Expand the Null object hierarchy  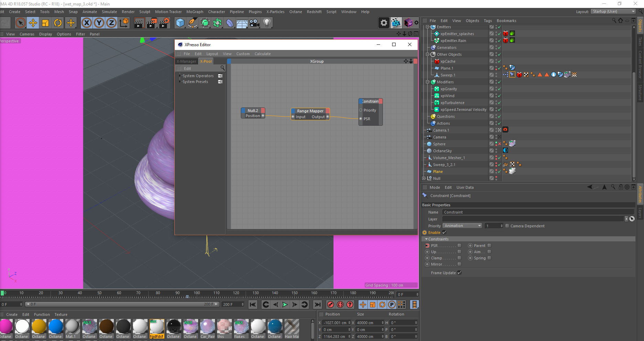point(424,178)
